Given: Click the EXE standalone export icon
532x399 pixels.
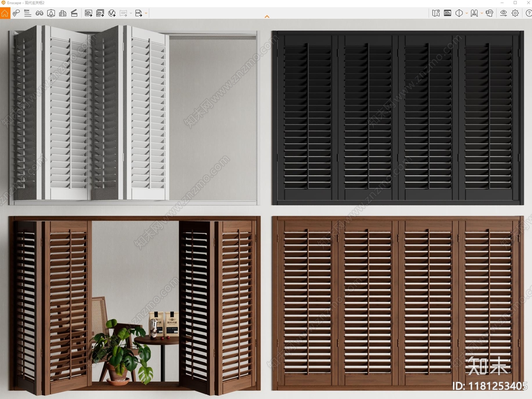Looking at the screenshot, I should (x=139, y=13).
